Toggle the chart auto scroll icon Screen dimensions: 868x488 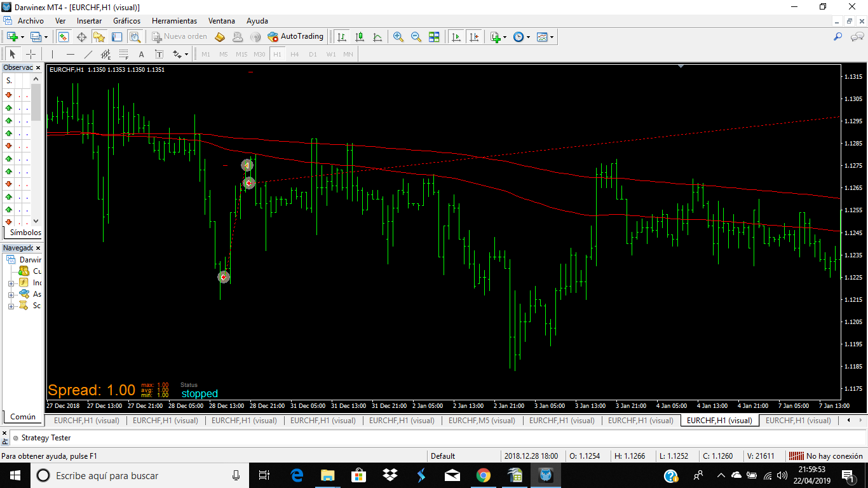tap(456, 37)
